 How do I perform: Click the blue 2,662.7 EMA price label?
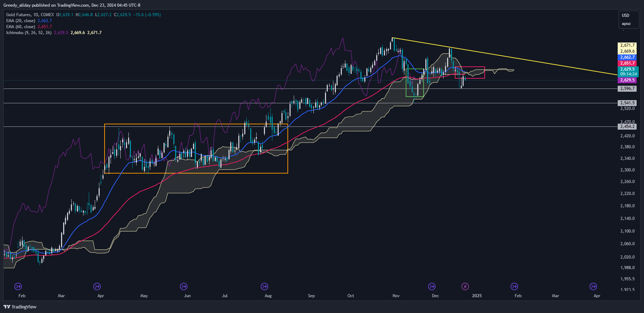pyautogui.click(x=627, y=57)
